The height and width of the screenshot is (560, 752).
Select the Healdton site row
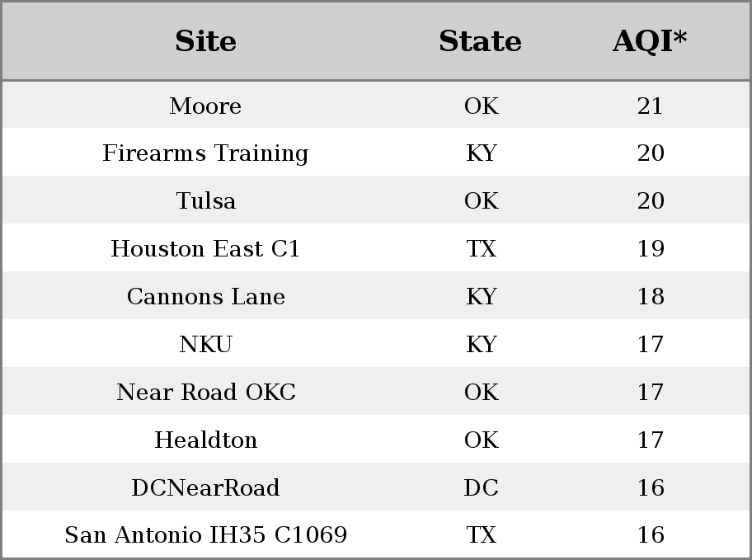(x=376, y=439)
